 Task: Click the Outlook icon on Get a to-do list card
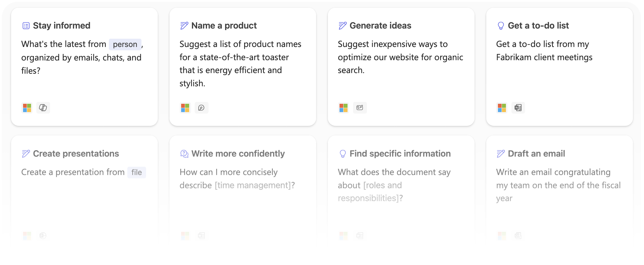click(518, 108)
